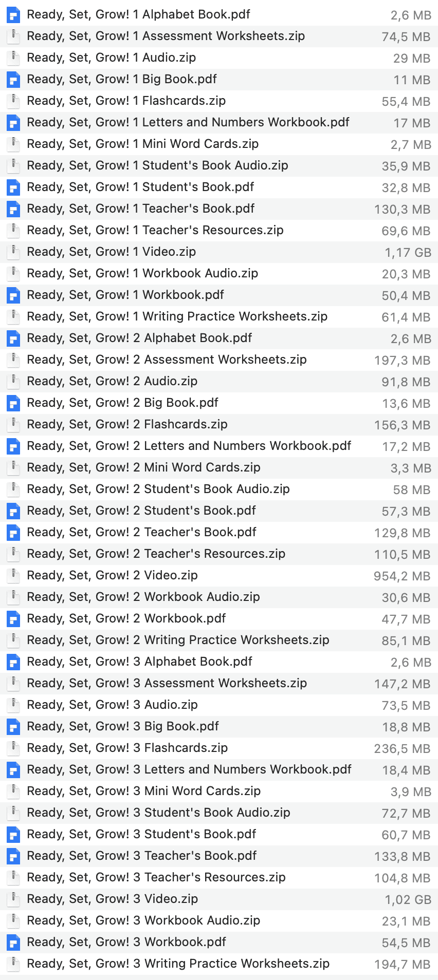Click PDF icon of 2 Workbook.pdf

click(x=13, y=618)
